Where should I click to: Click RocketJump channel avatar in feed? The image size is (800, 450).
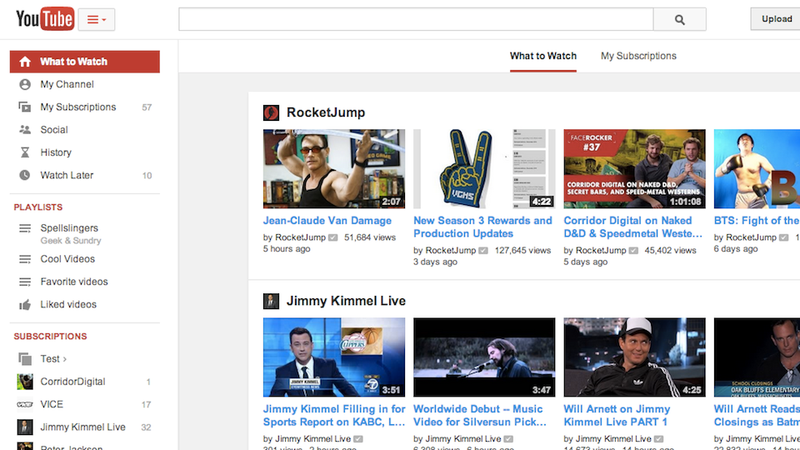(271, 113)
